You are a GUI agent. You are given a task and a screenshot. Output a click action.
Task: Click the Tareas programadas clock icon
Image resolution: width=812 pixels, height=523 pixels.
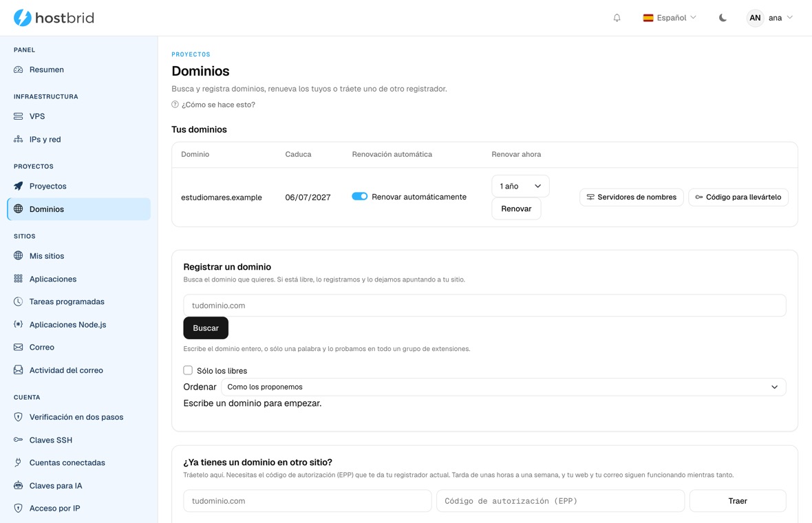pyautogui.click(x=18, y=301)
